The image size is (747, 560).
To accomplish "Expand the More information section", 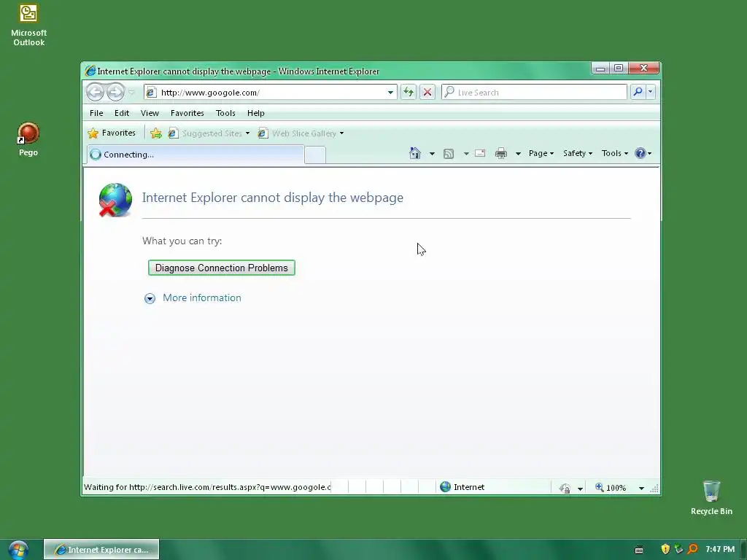I will pos(150,298).
